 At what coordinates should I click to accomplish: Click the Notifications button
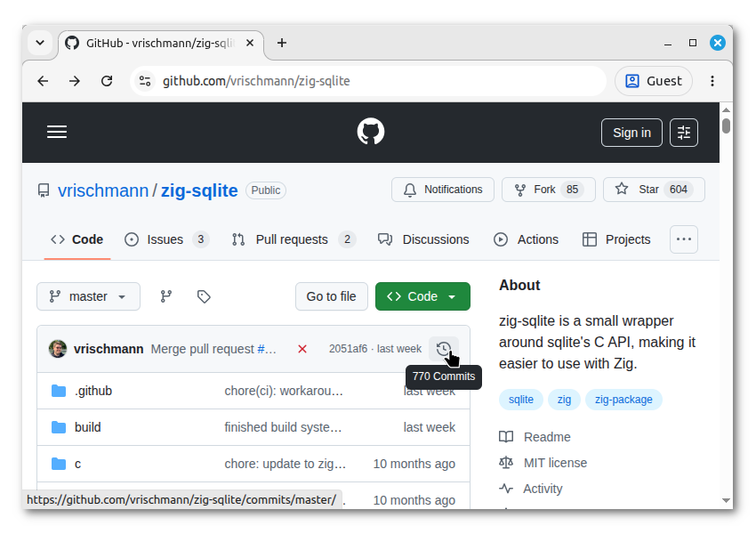[443, 190]
